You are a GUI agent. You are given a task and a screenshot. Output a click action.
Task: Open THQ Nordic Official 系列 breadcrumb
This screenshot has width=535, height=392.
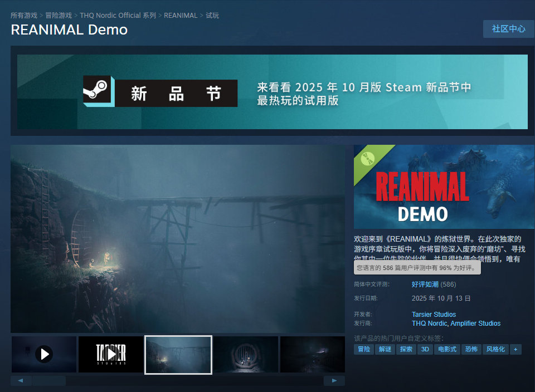tap(118, 16)
